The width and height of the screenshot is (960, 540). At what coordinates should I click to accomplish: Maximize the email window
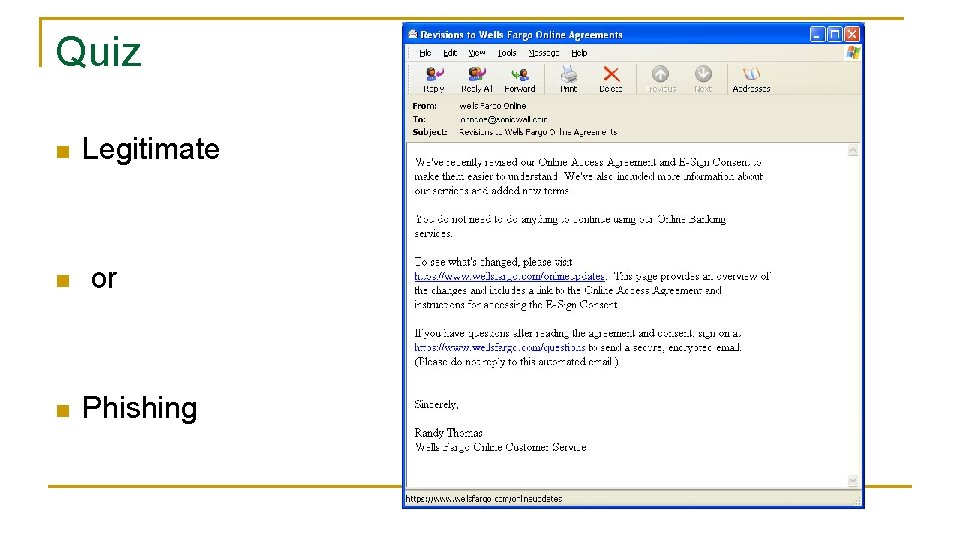point(834,34)
